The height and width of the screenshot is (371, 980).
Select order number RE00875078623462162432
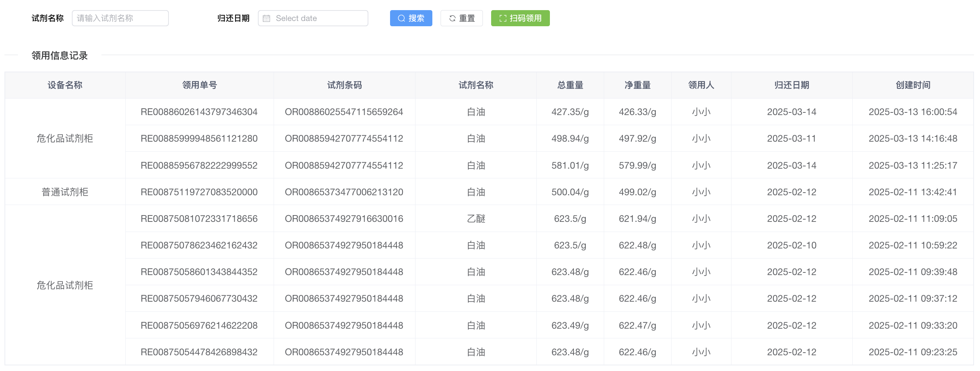point(199,245)
